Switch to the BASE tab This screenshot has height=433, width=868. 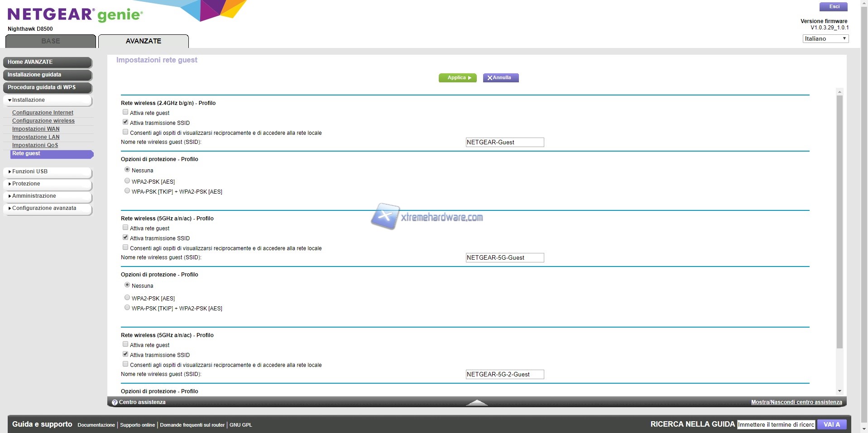tap(51, 41)
